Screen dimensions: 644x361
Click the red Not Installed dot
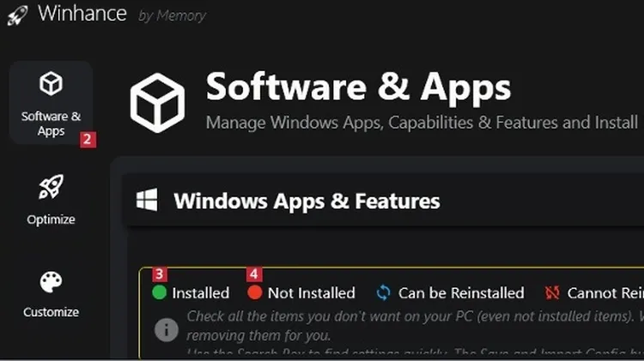[255, 293]
